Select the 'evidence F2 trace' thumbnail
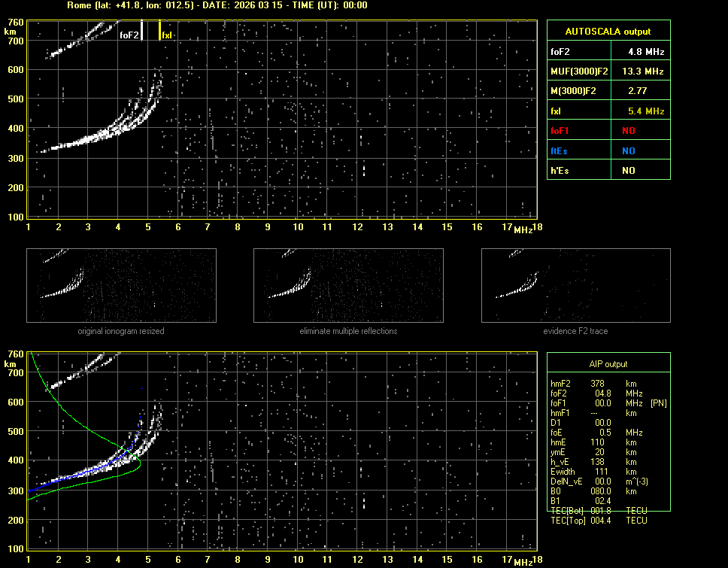728x568 pixels. coord(576,285)
